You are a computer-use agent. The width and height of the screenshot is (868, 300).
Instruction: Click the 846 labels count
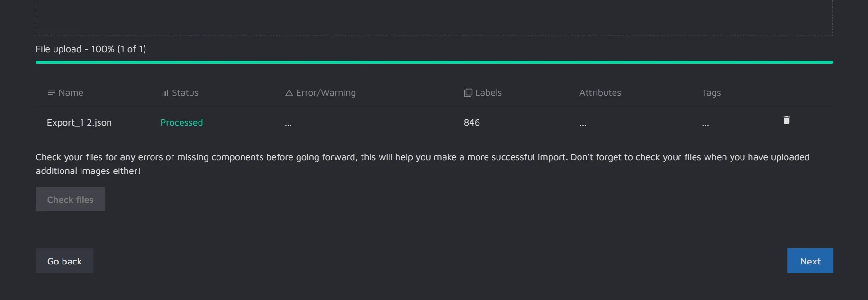[471, 123]
